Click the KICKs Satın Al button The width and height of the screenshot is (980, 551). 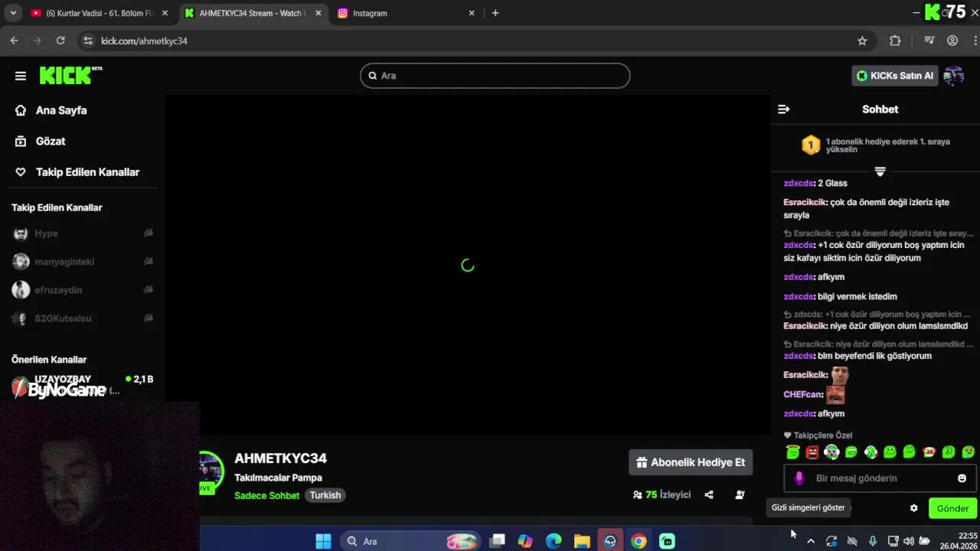[x=895, y=76]
